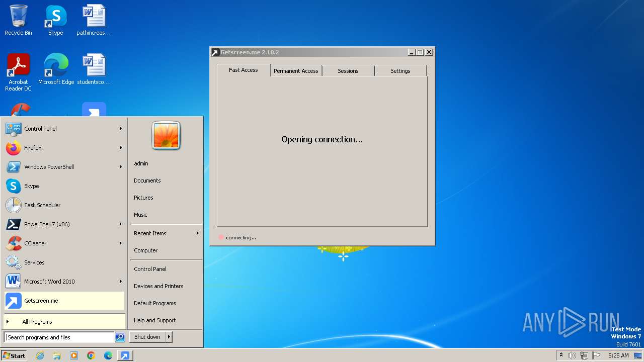644x362 pixels.
Task: Open the Skype desktop shortcut
Action: tap(55, 20)
